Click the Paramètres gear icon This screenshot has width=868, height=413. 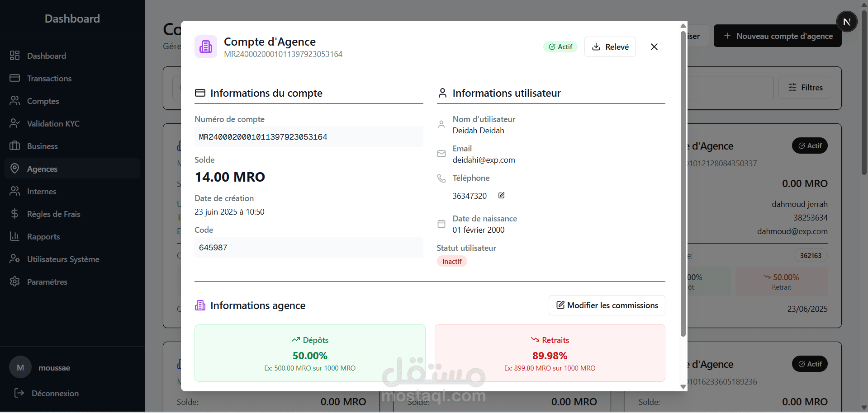[14, 281]
